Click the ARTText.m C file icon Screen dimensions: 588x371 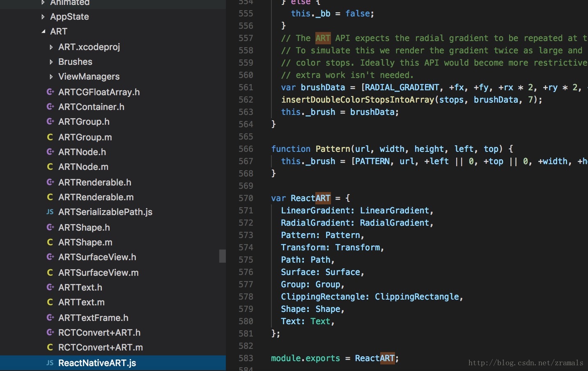(x=50, y=302)
